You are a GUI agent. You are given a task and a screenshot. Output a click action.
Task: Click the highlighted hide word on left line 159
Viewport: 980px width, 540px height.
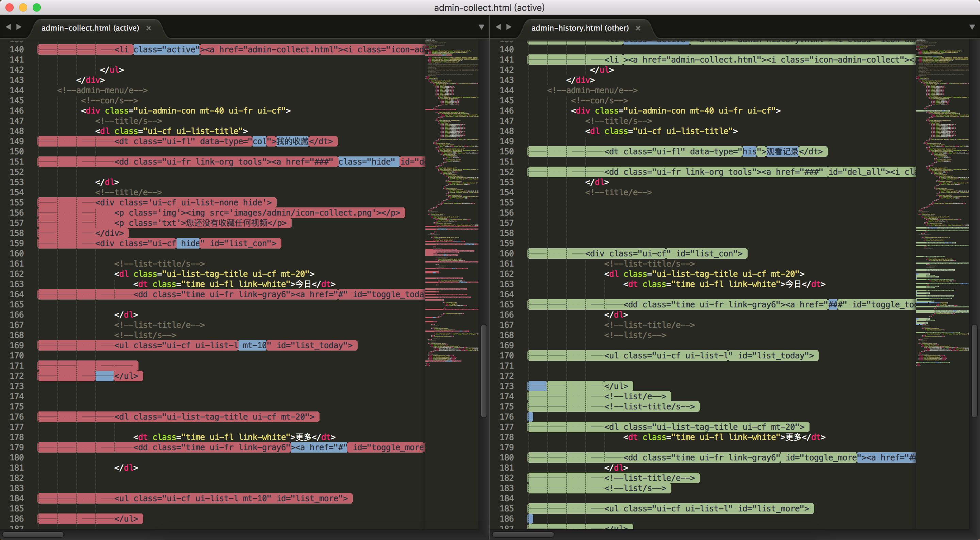tap(190, 243)
